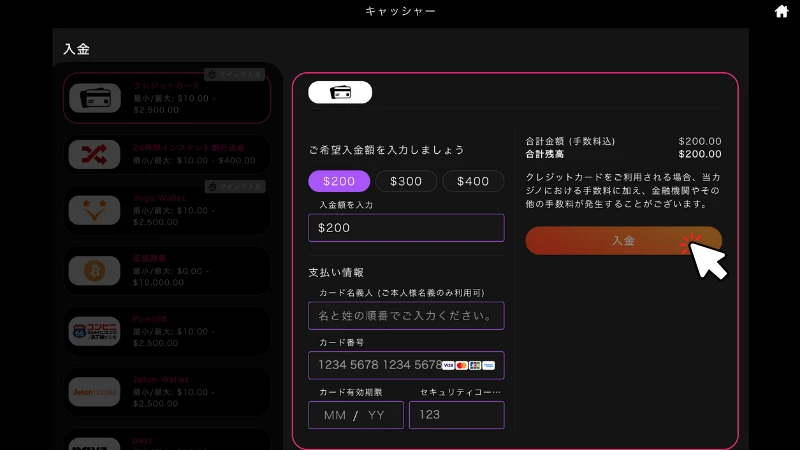Click the セキュリティコー… label
The height and width of the screenshot is (450, 800).
point(460,392)
